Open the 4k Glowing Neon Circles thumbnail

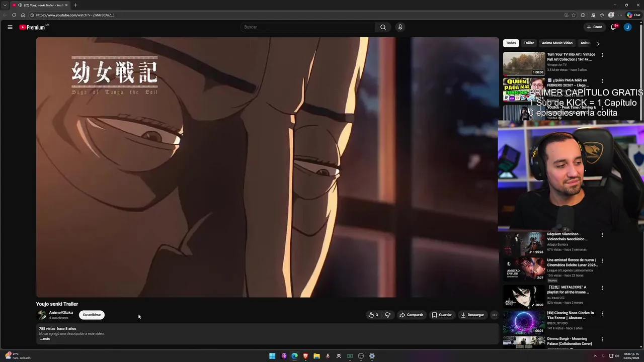pyautogui.click(x=524, y=322)
